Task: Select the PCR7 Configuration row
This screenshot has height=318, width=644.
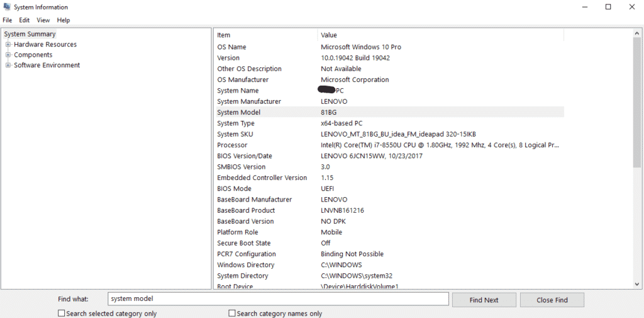Action: tap(389, 254)
